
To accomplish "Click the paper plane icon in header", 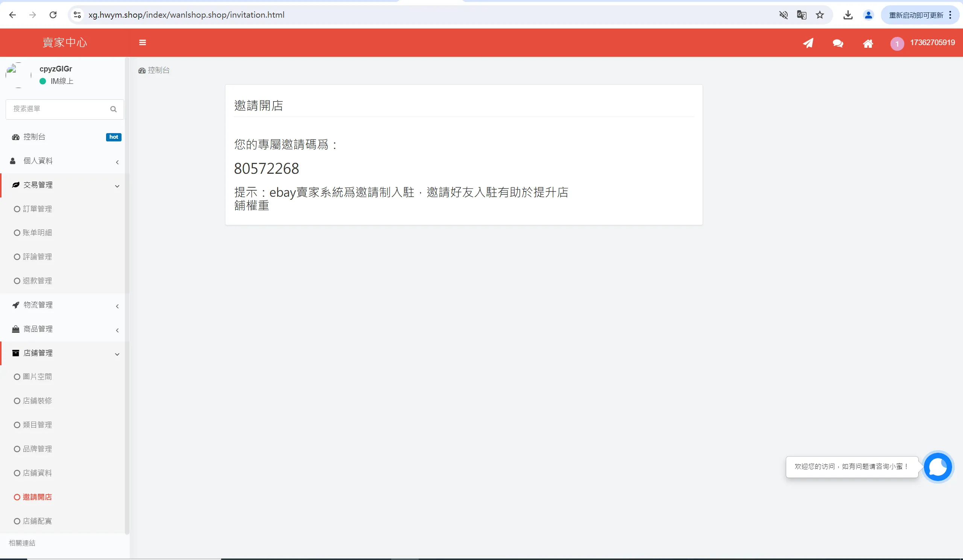I will click(808, 43).
